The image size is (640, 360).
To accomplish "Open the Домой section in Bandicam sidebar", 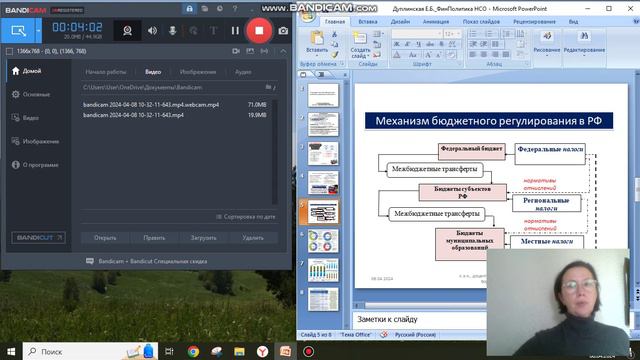I will point(33,71).
